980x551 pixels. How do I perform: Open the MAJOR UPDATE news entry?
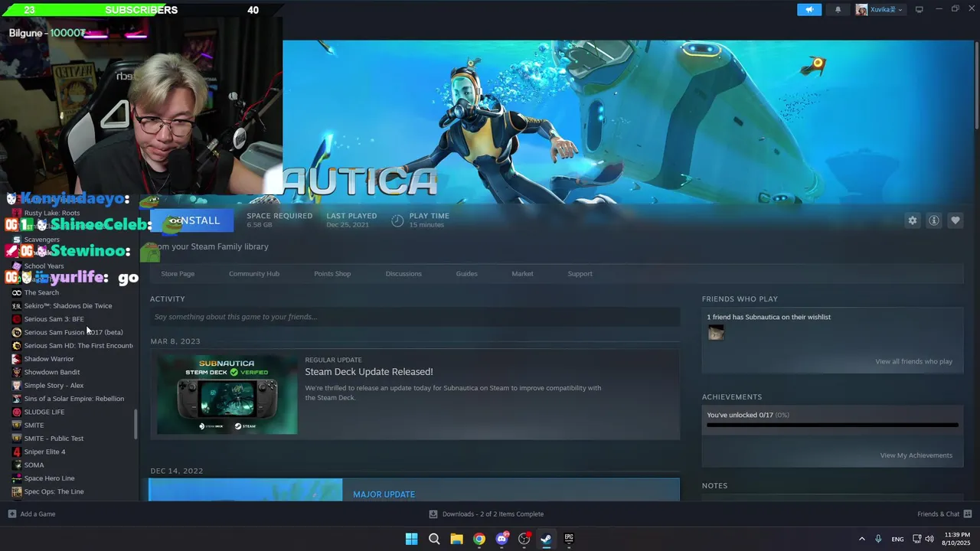[x=384, y=494]
